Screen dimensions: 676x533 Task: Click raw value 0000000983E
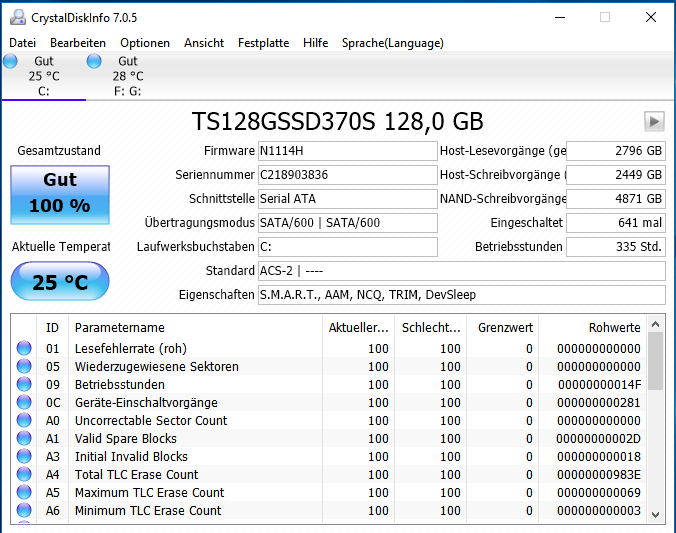click(x=598, y=475)
